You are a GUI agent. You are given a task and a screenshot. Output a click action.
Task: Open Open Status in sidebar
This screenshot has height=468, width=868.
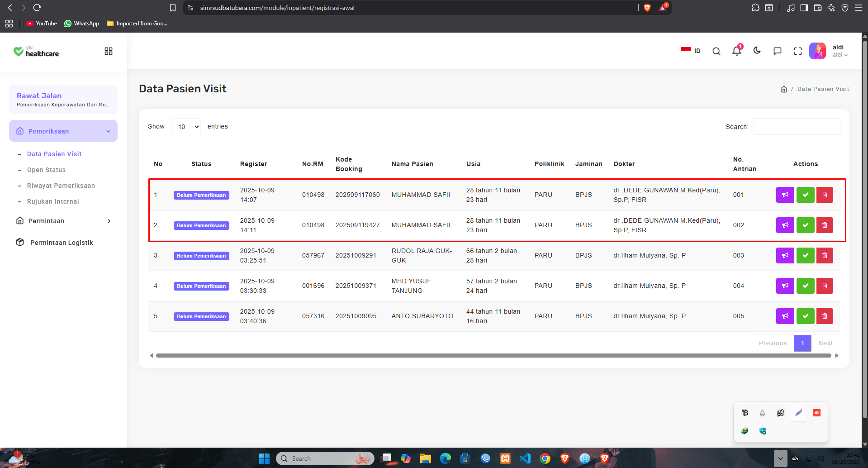(x=46, y=170)
